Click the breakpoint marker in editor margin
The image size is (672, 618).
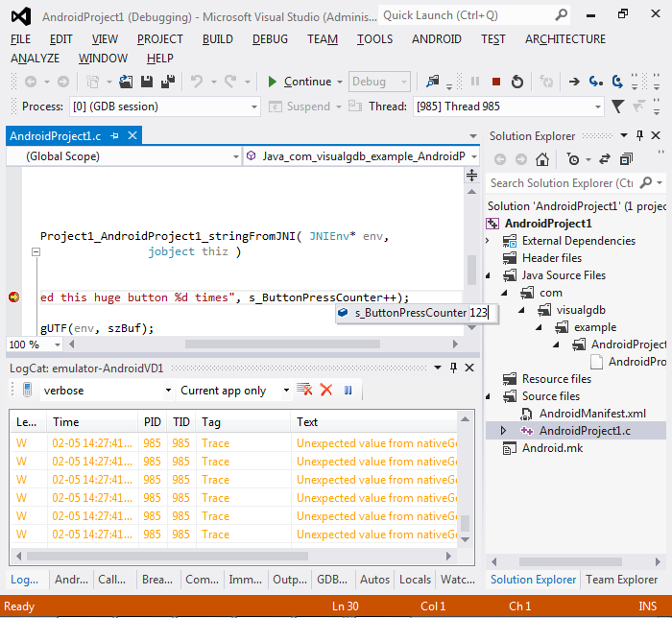click(13, 297)
